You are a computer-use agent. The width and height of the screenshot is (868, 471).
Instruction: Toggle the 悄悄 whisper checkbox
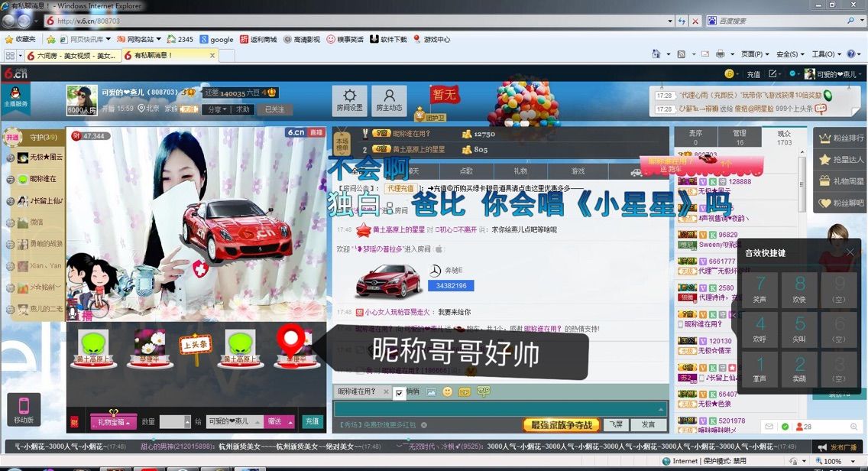point(399,393)
